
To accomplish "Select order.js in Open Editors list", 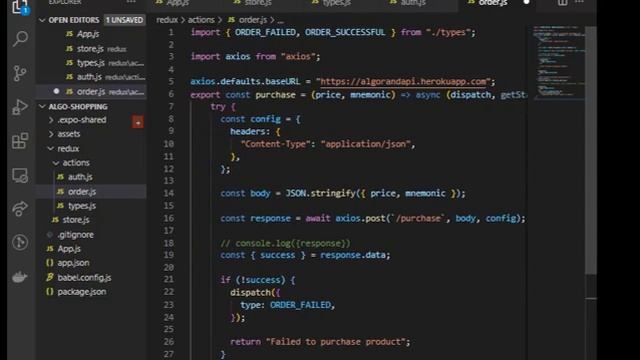I will [91, 92].
